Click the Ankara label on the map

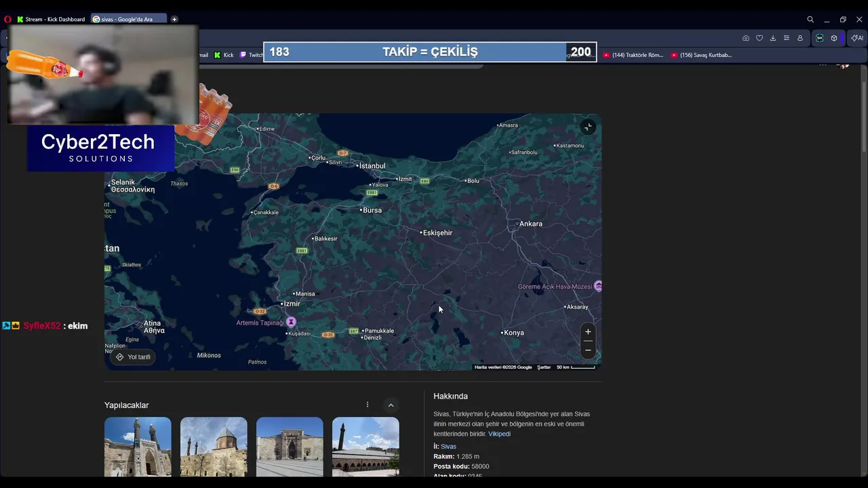click(531, 224)
